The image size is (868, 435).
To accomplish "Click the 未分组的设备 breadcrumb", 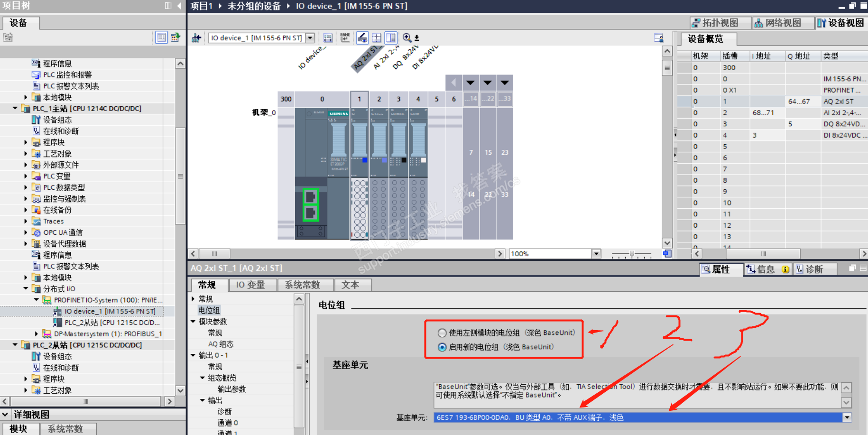I will [254, 6].
